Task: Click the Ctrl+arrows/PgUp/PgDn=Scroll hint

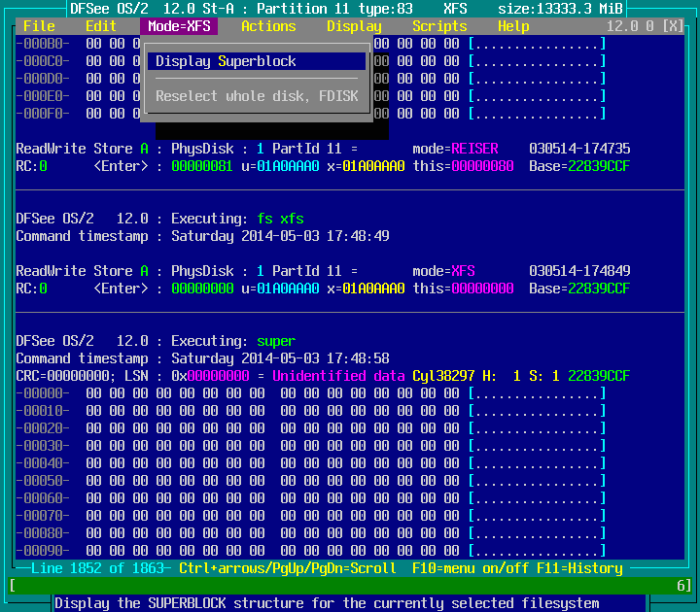Action: [x=288, y=568]
